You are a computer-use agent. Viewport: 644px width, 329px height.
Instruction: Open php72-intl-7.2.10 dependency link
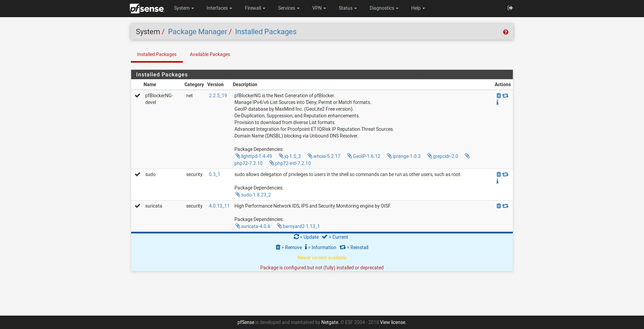coord(290,163)
